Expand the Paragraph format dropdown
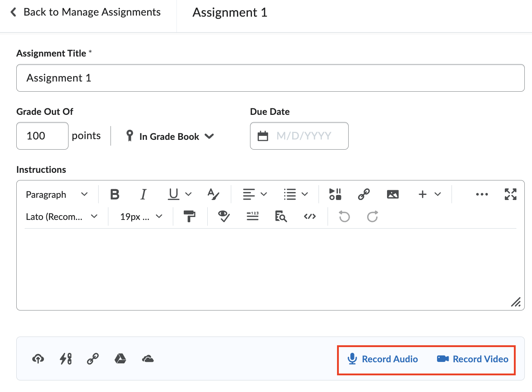 pos(57,195)
